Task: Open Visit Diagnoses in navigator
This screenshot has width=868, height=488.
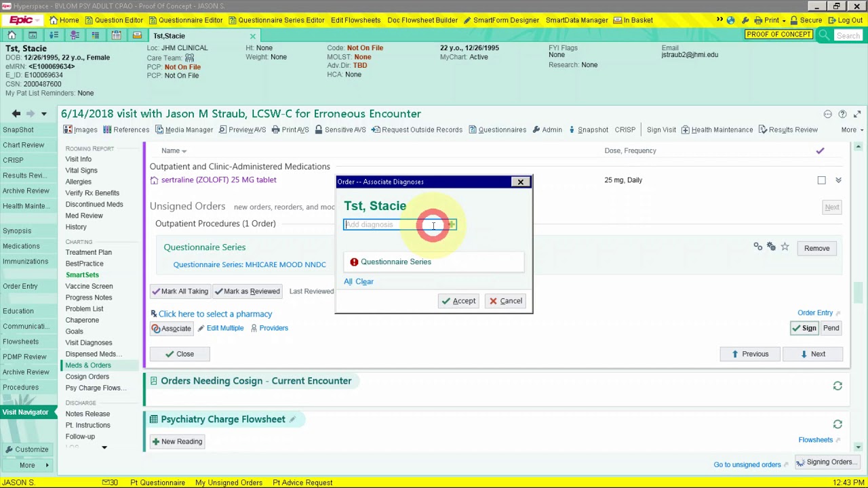Action: pos(88,342)
